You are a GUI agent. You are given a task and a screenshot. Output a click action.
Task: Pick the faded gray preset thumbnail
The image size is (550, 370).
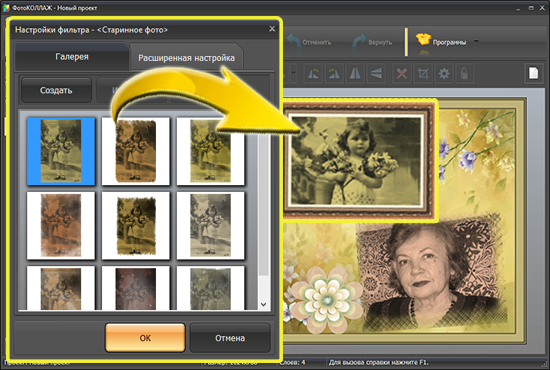(210, 226)
